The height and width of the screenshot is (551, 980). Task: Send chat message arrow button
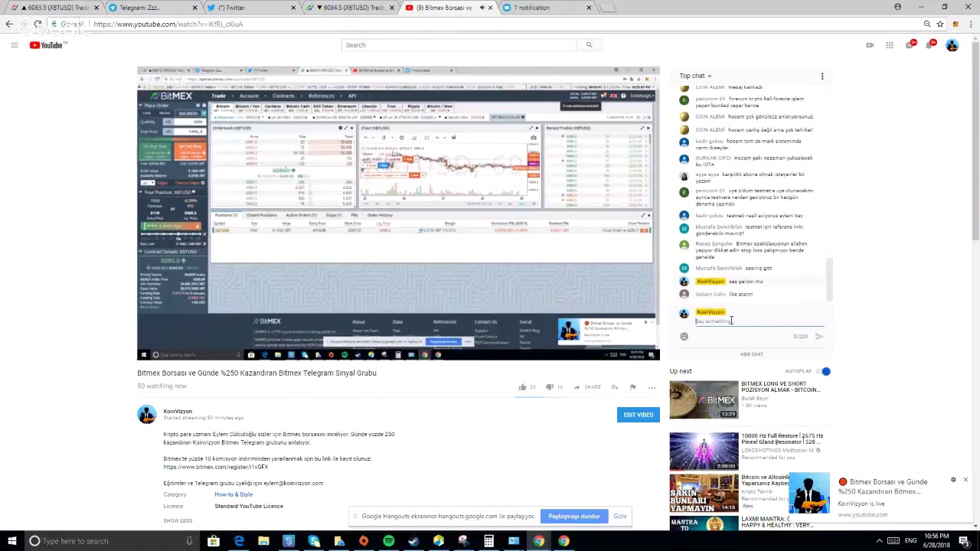pyautogui.click(x=819, y=336)
